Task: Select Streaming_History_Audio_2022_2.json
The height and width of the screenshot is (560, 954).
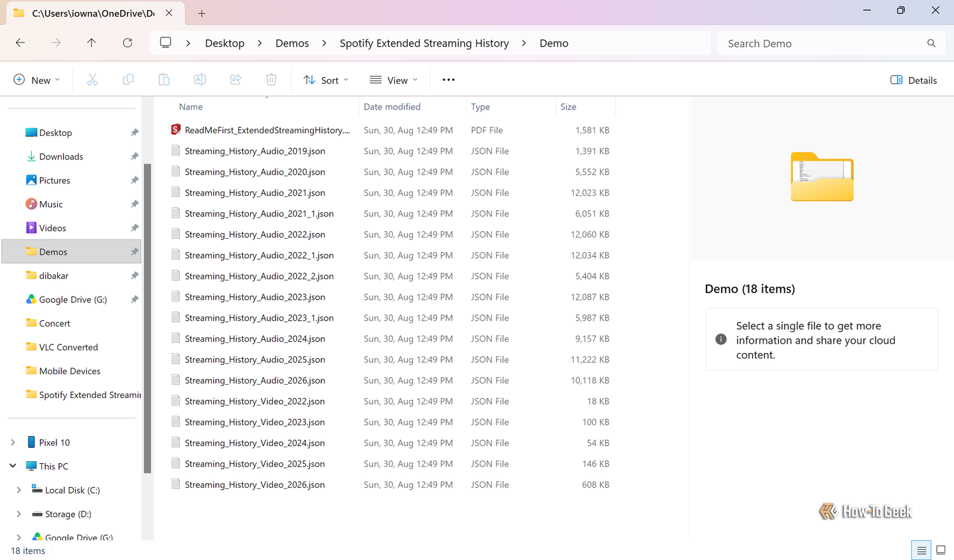Action: 259,276
